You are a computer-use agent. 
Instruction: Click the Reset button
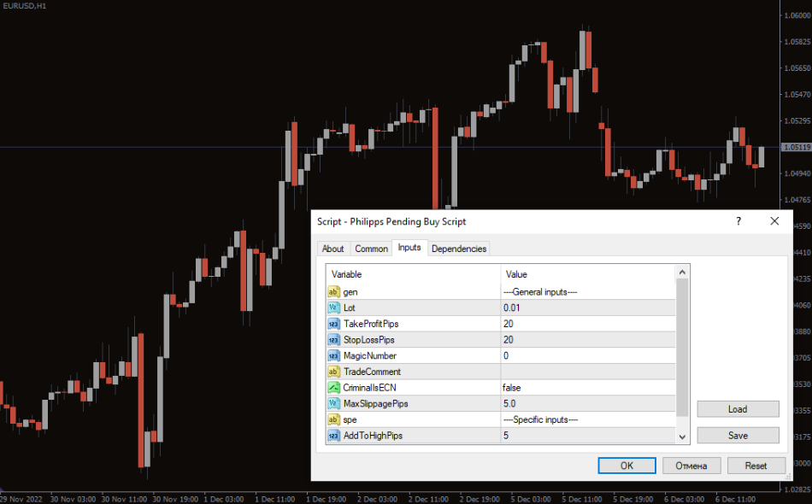(756, 466)
